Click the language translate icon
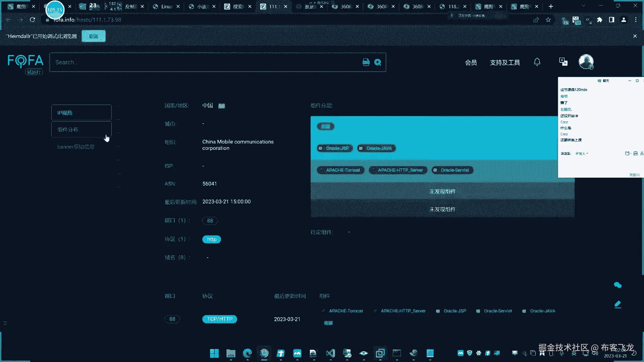 pyautogui.click(x=563, y=62)
